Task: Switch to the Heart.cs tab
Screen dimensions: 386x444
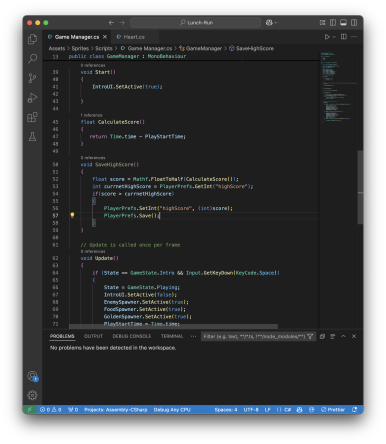Action: [x=134, y=37]
